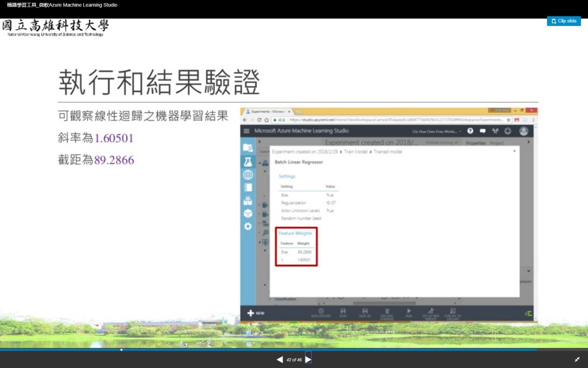Click the Batch Linear Regressor heading
The height and width of the screenshot is (368, 588).
coord(298,162)
